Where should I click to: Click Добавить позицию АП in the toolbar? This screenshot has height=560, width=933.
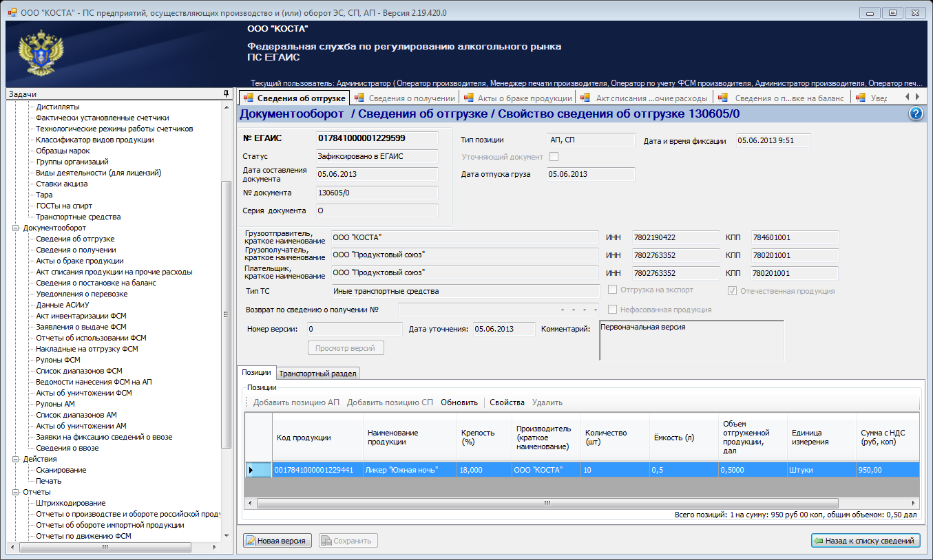tap(296, 402)
